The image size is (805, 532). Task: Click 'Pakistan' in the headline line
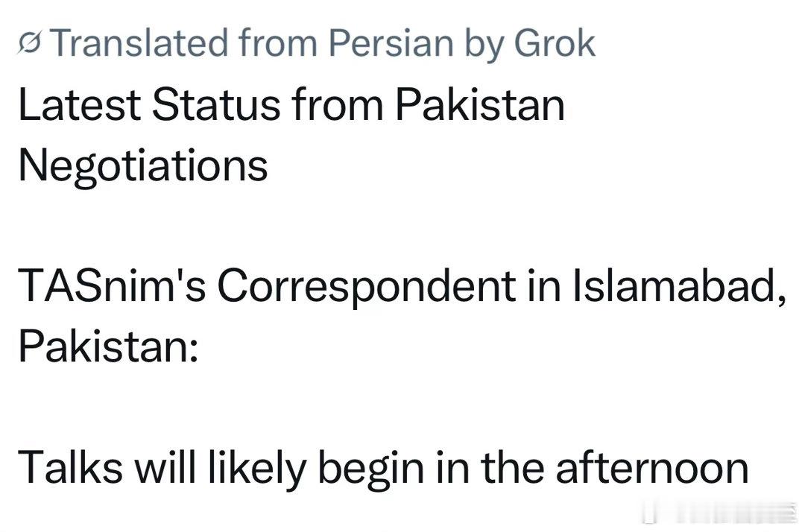pos(479,105)
